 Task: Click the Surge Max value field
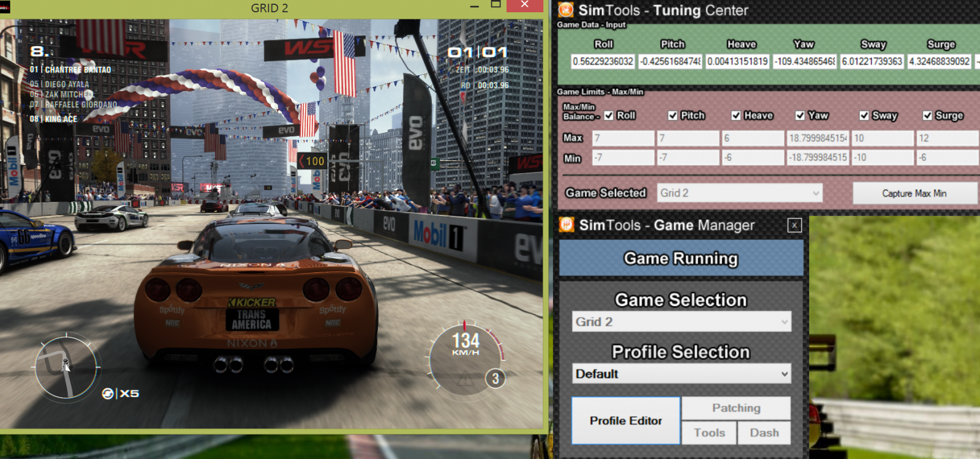(x=947, y=138)
